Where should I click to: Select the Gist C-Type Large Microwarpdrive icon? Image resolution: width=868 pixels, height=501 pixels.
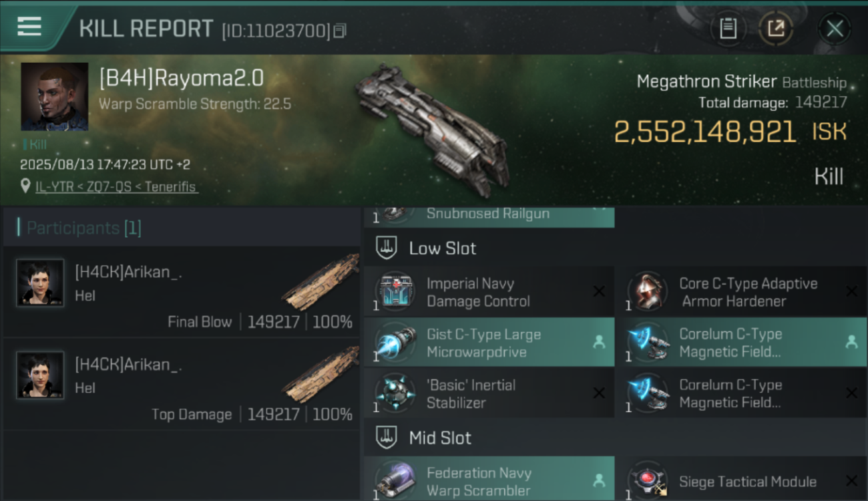click(395, 343)
